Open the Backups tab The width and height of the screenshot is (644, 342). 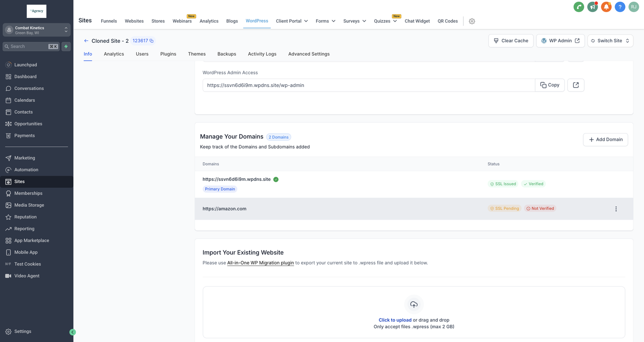[x=227, y=54]
